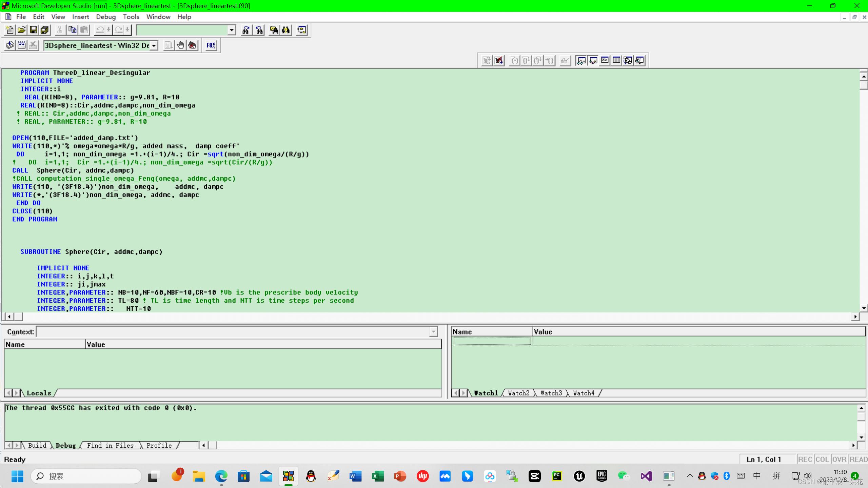Screen dimensions: 868x488
Task: Click the Step Over debug icon
Action: [526, 60]
